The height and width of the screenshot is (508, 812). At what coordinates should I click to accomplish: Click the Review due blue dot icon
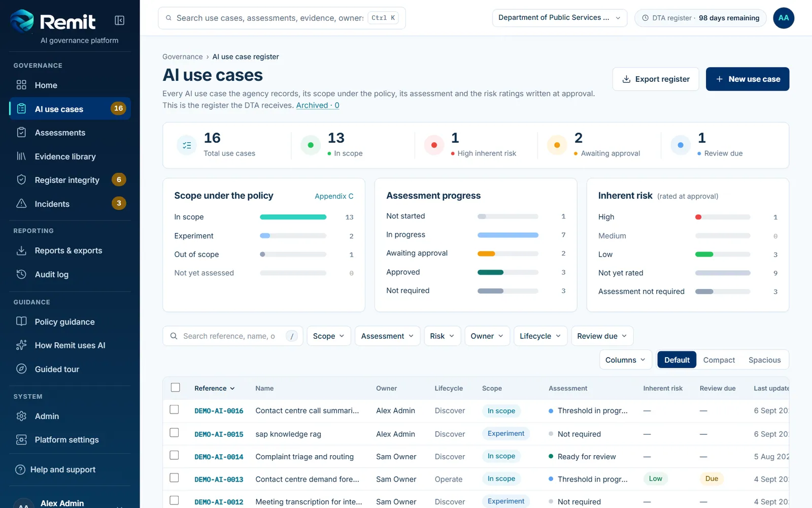tap(681, 145)
